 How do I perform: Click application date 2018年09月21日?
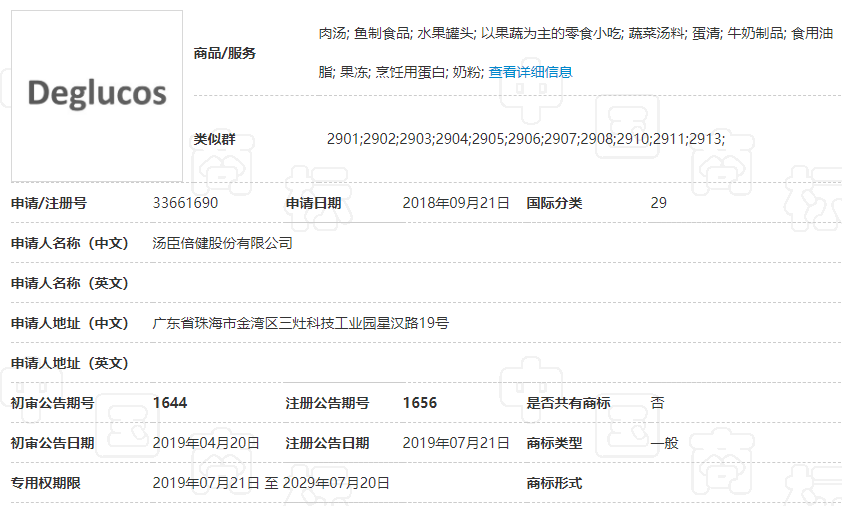point(456,203)
